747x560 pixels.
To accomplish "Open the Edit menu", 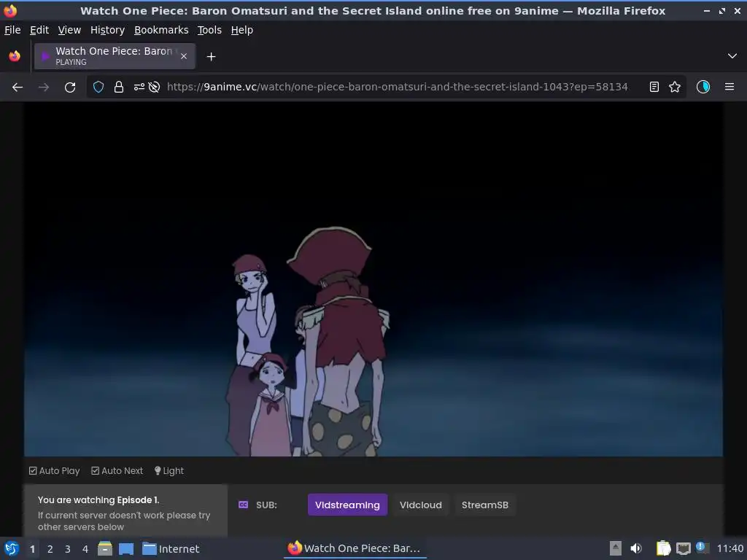I will pos(39,30).
